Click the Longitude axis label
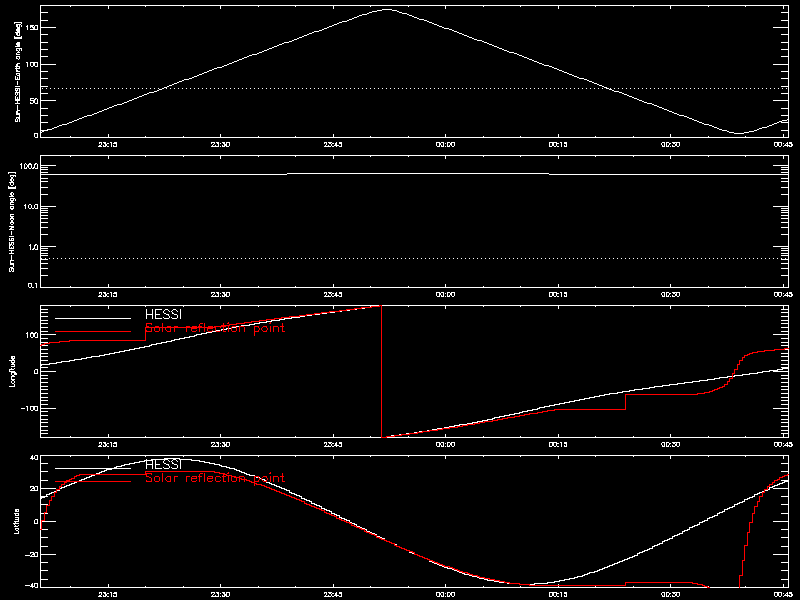The height and width of the screenshot is (600, 800). (13, 371)
